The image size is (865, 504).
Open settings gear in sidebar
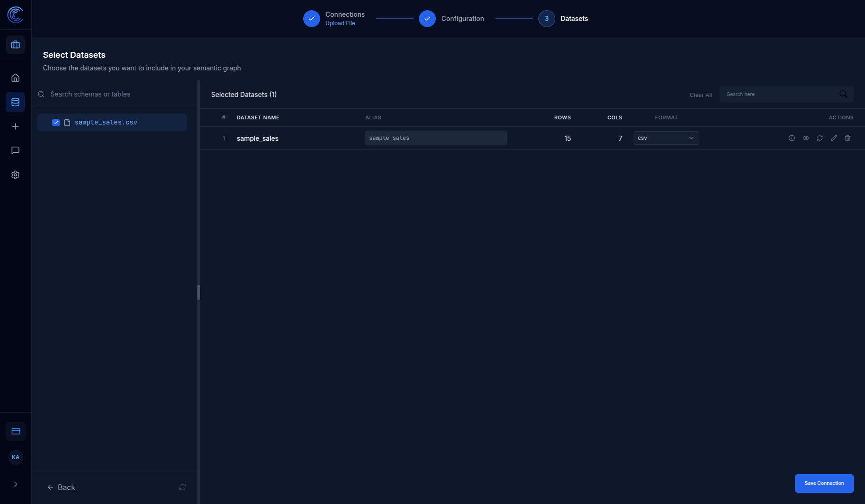[15, 175]
